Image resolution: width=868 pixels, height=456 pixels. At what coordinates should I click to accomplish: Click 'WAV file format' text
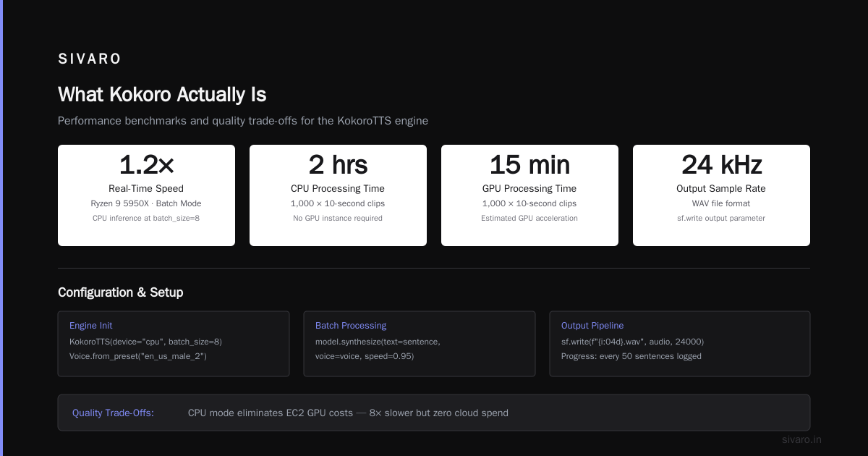tap(721, 204)
